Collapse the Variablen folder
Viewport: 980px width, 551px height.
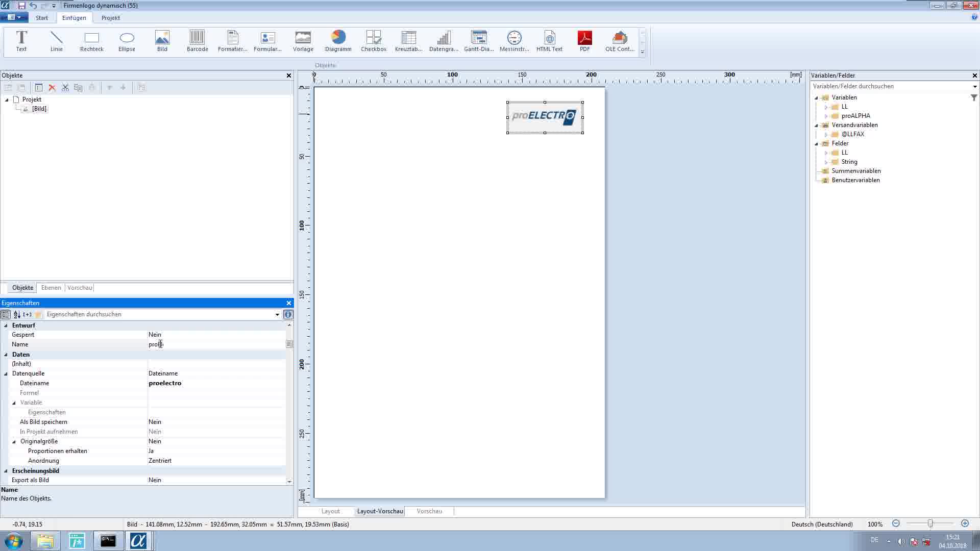click(816, 98)
